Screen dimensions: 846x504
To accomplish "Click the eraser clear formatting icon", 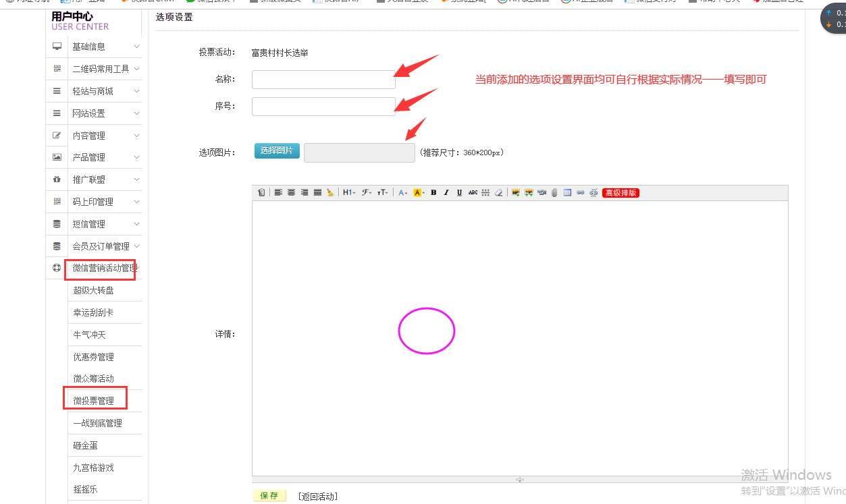I will coord(498,193).
